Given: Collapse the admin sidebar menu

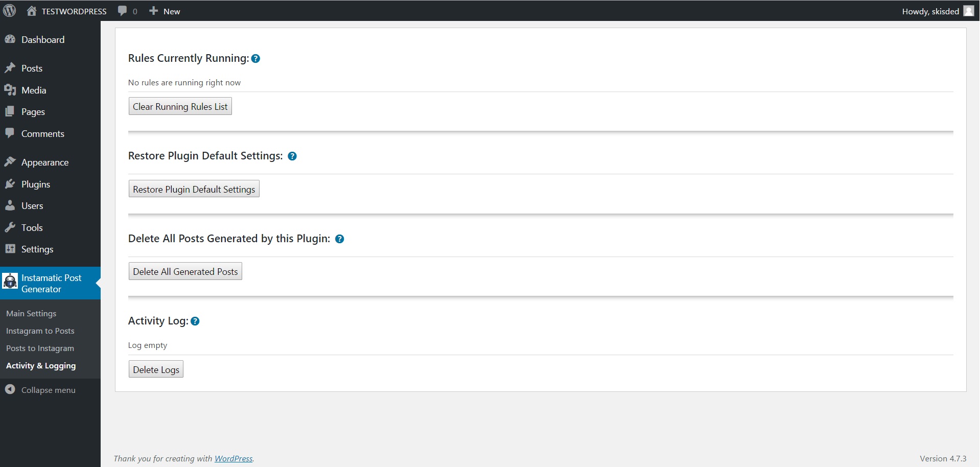Looking at the screenshot, I should click(x=48, y=390).
